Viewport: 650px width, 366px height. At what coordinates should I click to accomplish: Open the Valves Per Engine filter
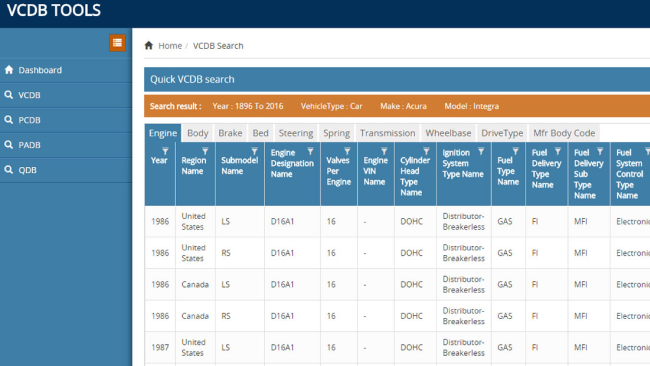[347, 151]
